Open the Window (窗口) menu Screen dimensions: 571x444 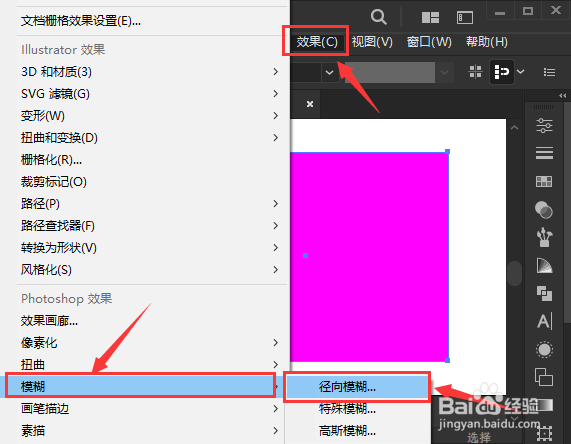click(429, 42)
